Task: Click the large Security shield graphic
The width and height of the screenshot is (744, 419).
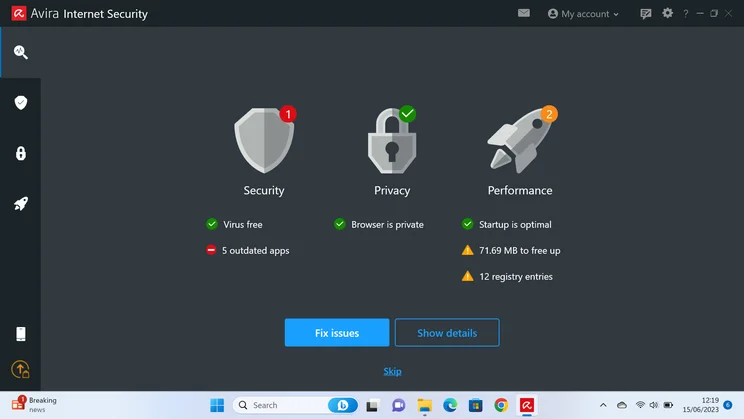Action: pos(264,140)
